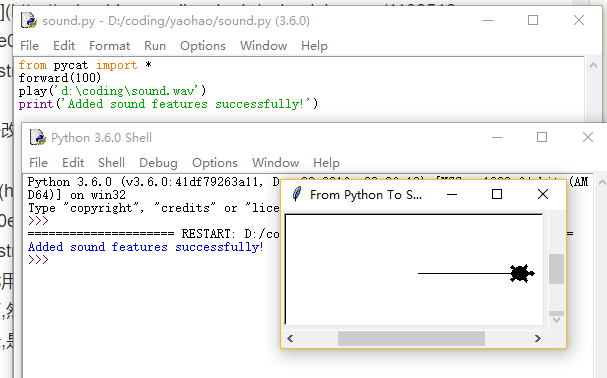Screen dimensions: 607x378
Task: Minimize the From Python To S... window
Action: (452, 194)
